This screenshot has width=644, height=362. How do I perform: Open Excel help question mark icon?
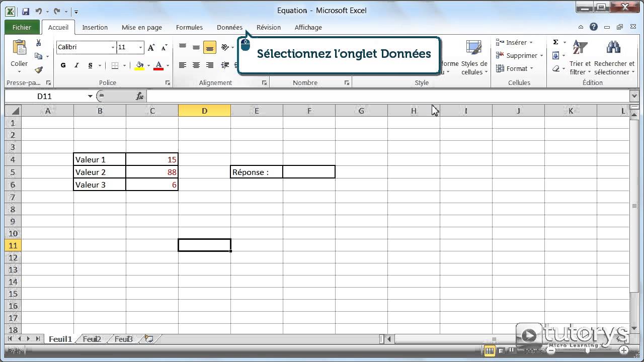coord(594,27)
